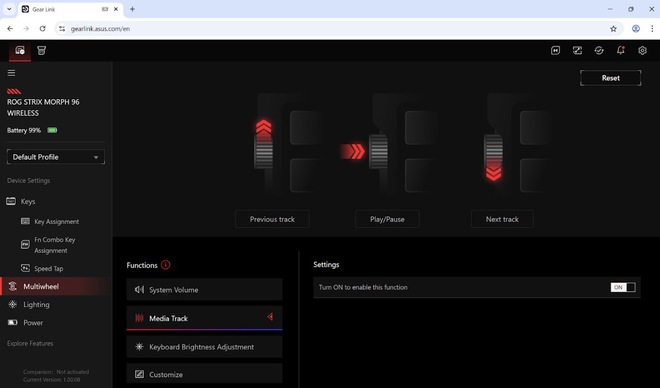Click the Functions info icon

tap(165, 265)
